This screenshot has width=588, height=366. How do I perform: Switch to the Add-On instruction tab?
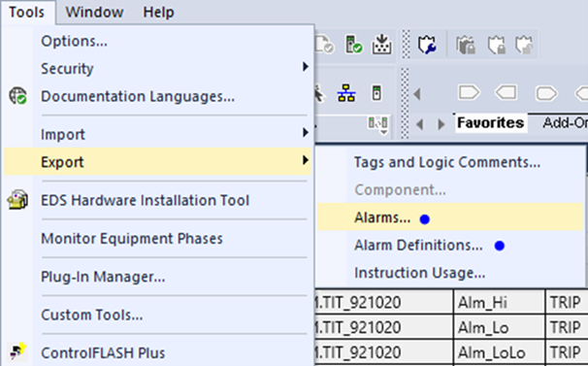(565, 122)
